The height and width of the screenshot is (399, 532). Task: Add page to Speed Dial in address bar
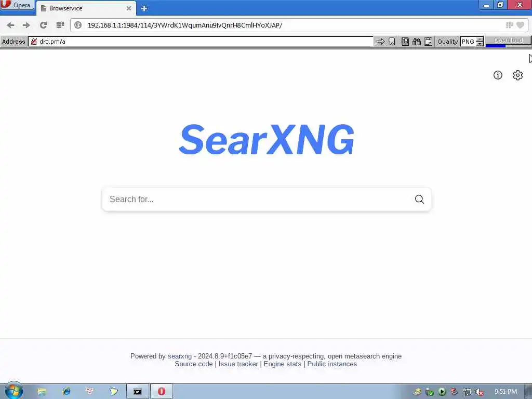click(x=509, y=25)
